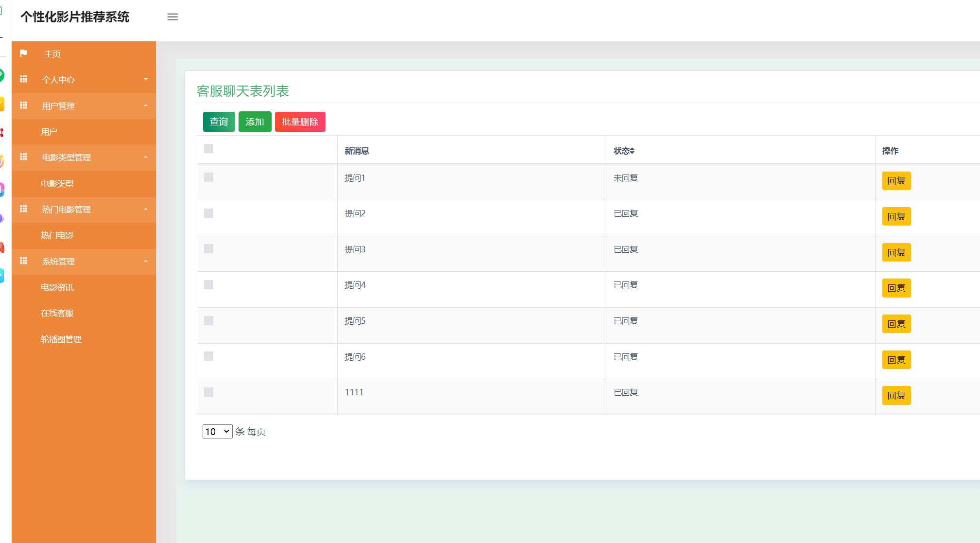This screenshot has height=543, width=980.
Task: Open the 10 per page dropdown
Action: coord(217,432)
